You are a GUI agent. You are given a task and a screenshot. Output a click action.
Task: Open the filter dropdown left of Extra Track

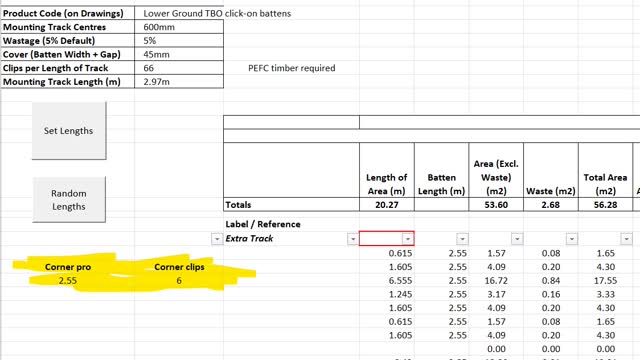(x=217, y=239)
